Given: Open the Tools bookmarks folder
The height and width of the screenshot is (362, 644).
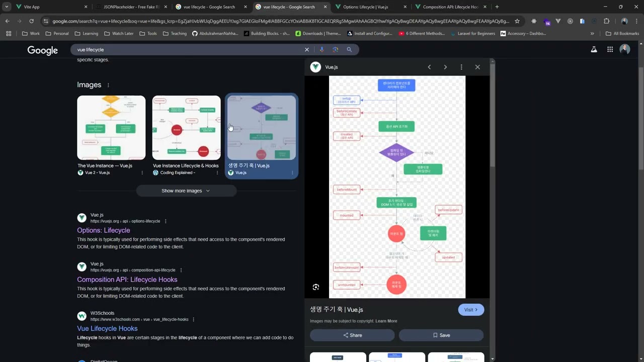Looking at the screenshot, I should point(147,34).
